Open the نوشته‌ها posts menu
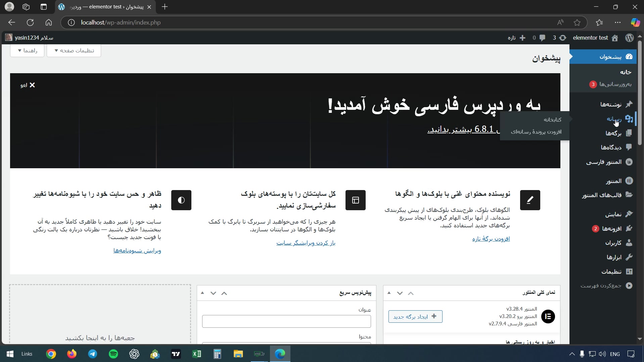Viewport: 644px width, 362px height. click(x=611, y=104)
